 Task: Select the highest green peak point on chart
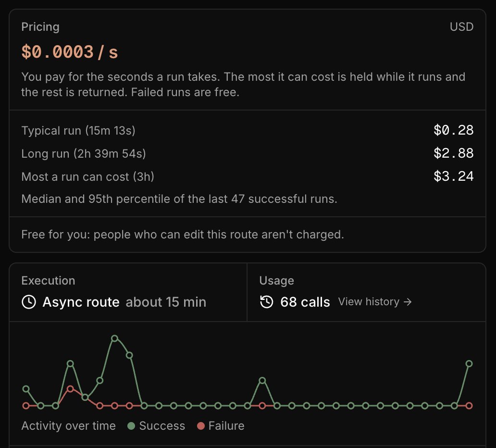(114, 338)
